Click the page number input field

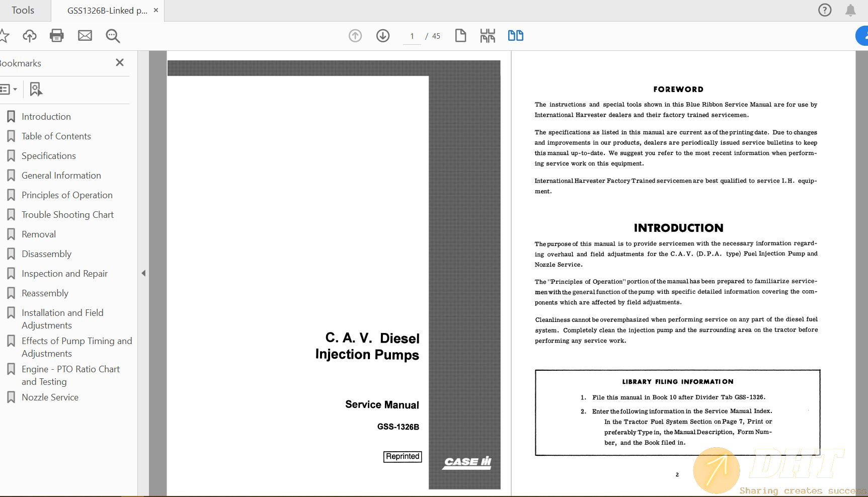pos(412,36)
